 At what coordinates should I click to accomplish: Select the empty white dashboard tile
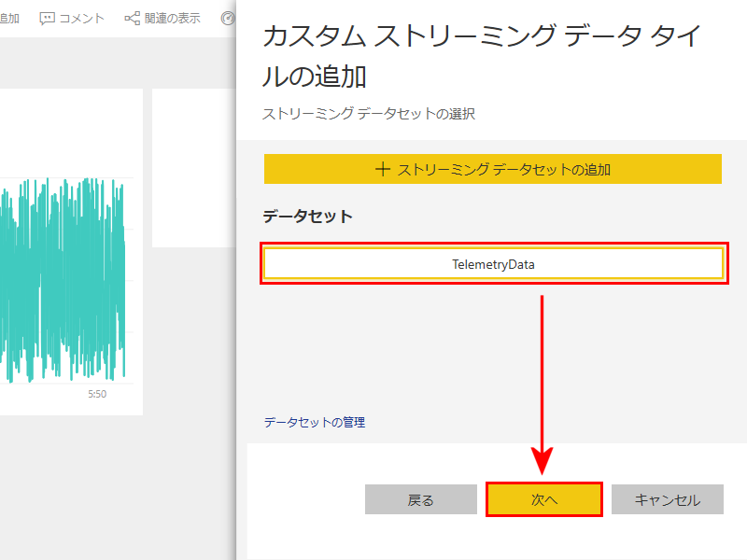point(193,168)
